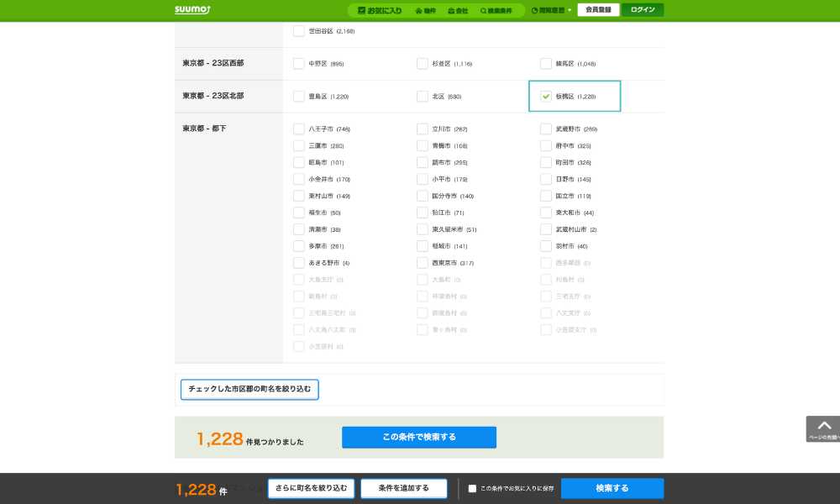Expand 閲覧履歴 dropdown in header

tap(551, 10)
